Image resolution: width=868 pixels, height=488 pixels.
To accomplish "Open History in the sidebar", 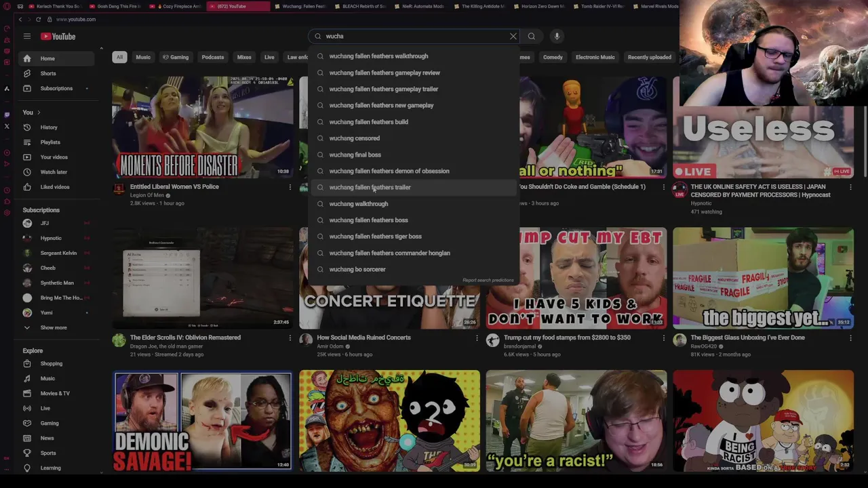I will point(57,127).
